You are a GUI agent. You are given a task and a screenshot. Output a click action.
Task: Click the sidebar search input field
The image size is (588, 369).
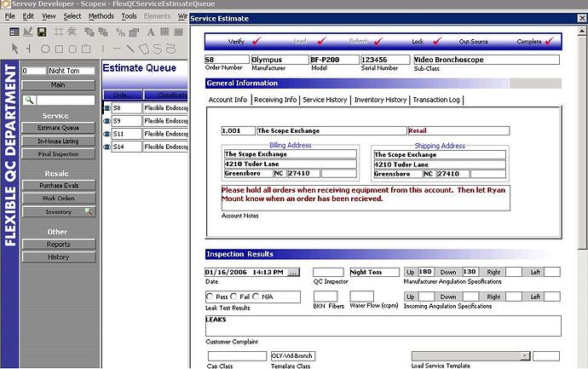66,100
